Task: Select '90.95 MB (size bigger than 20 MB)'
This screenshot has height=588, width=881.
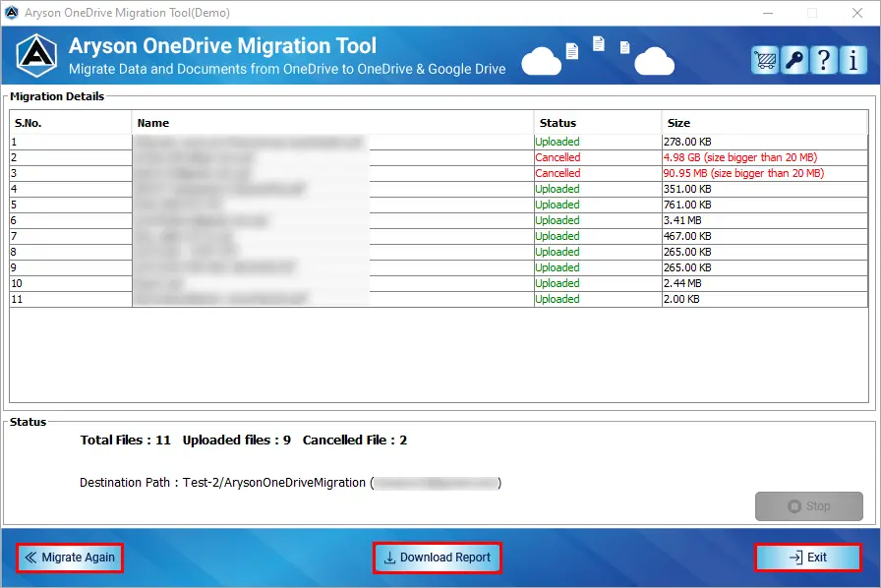Action: (765, 173)
